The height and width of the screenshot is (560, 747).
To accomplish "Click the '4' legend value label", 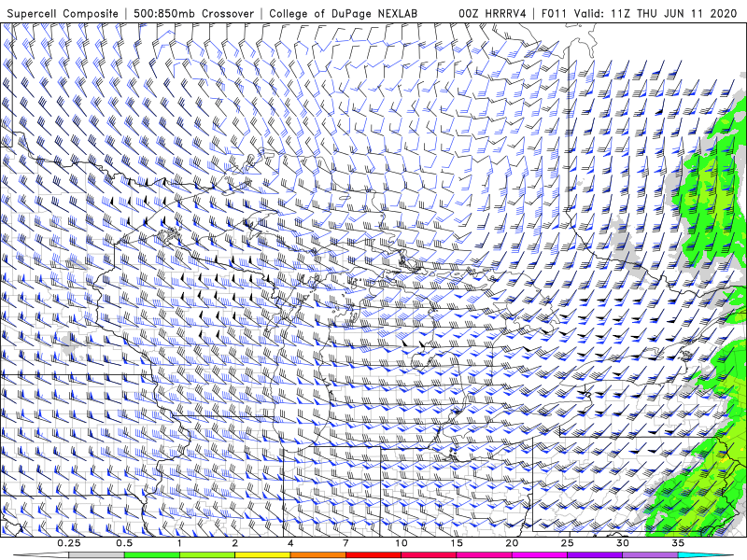I will click(x=290, y=543).
